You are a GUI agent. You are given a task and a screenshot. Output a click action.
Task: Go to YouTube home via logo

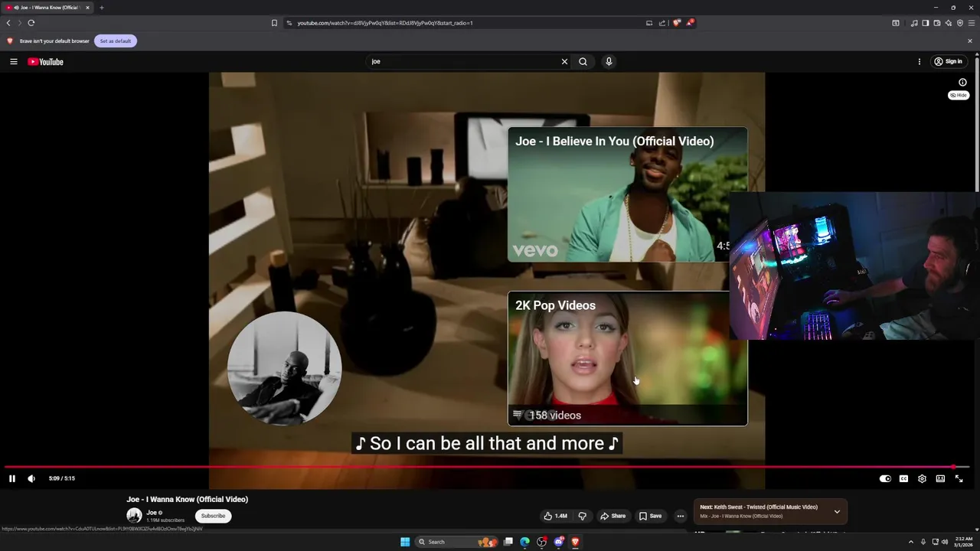coord(45,61)
